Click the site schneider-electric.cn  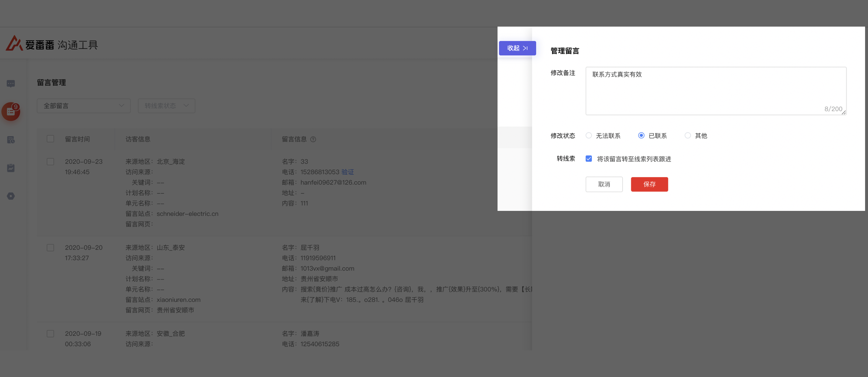[187, 214]
